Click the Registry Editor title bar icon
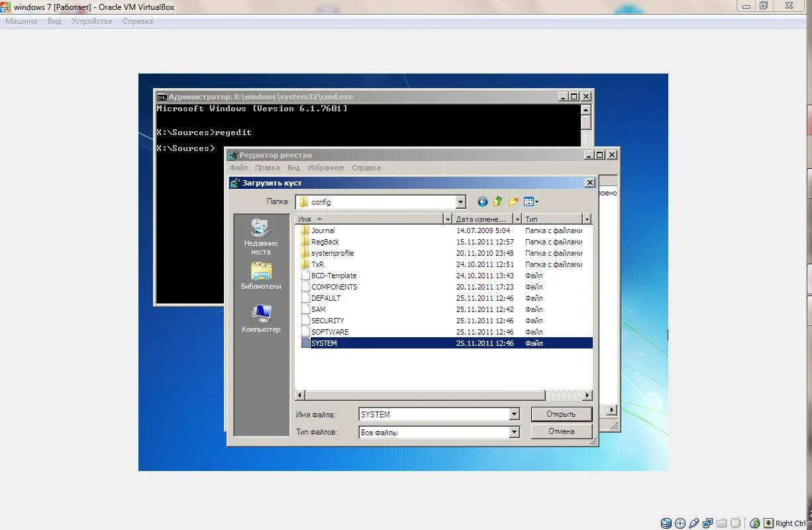 tap(232, 155)
